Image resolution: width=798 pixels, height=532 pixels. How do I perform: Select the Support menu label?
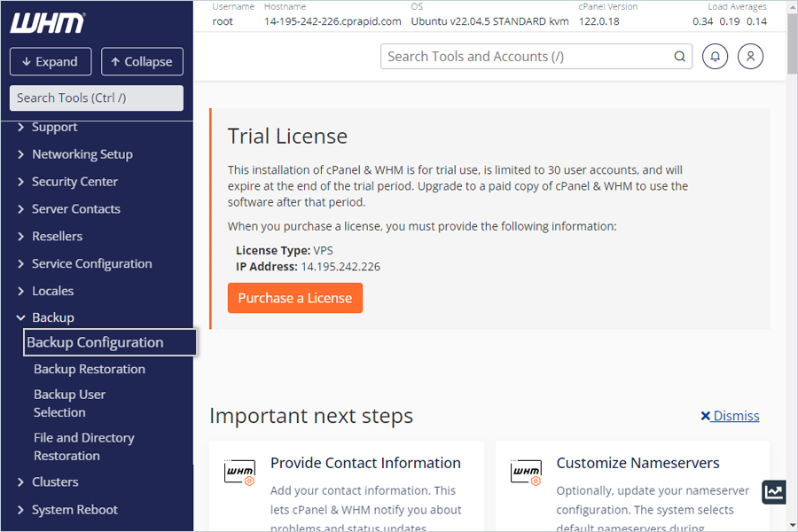(54, 127)
